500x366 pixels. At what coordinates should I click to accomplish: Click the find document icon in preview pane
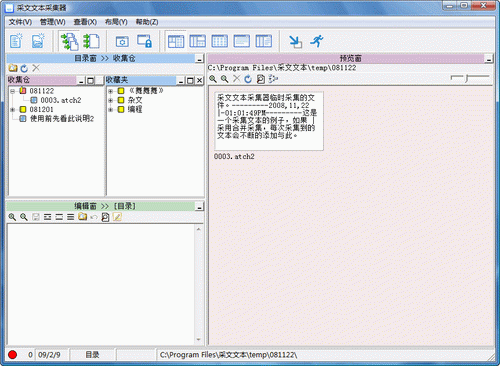(x=260, y=79)
